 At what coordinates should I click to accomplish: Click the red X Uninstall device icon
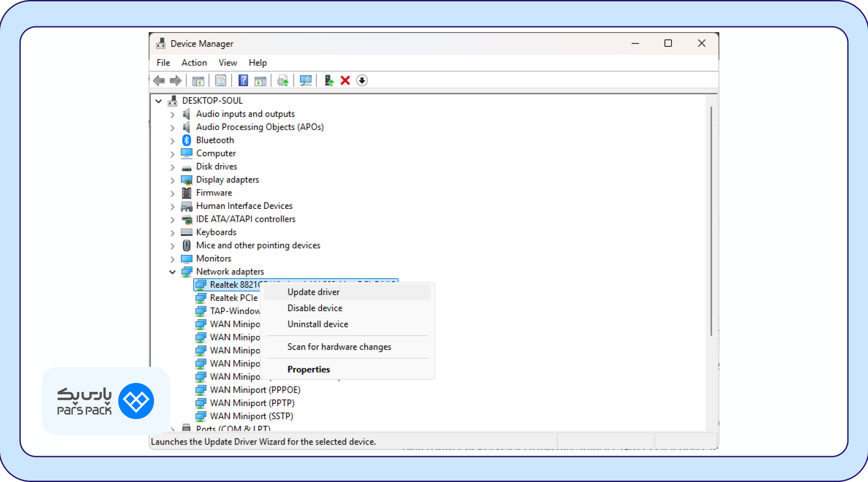point(345,81)
